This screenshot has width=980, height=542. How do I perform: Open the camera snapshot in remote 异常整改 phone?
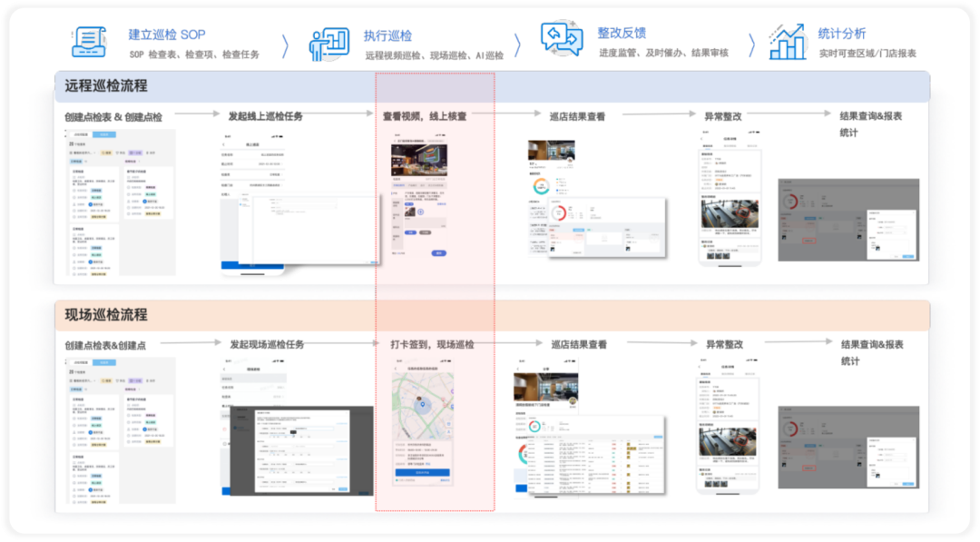[x=730, y=213]
